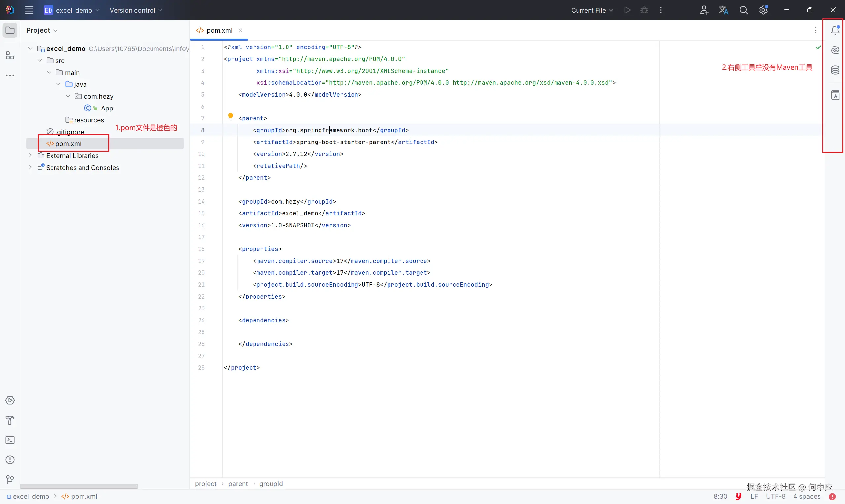Viewport: 845px width, 504px height.
Task: Click the intention light bulb on line 7
Action: pos(231,117)
